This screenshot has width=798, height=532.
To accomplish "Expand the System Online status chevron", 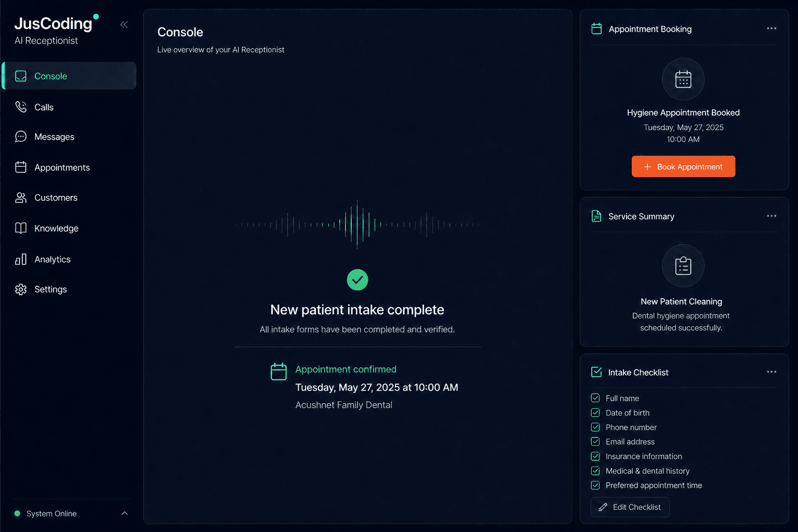I will point(125,513).
